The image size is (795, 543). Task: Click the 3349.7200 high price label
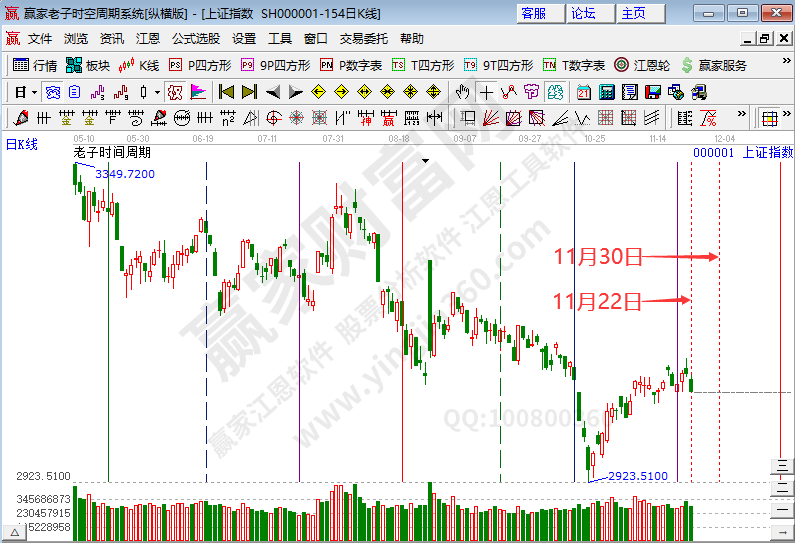(x=125, y=174)
